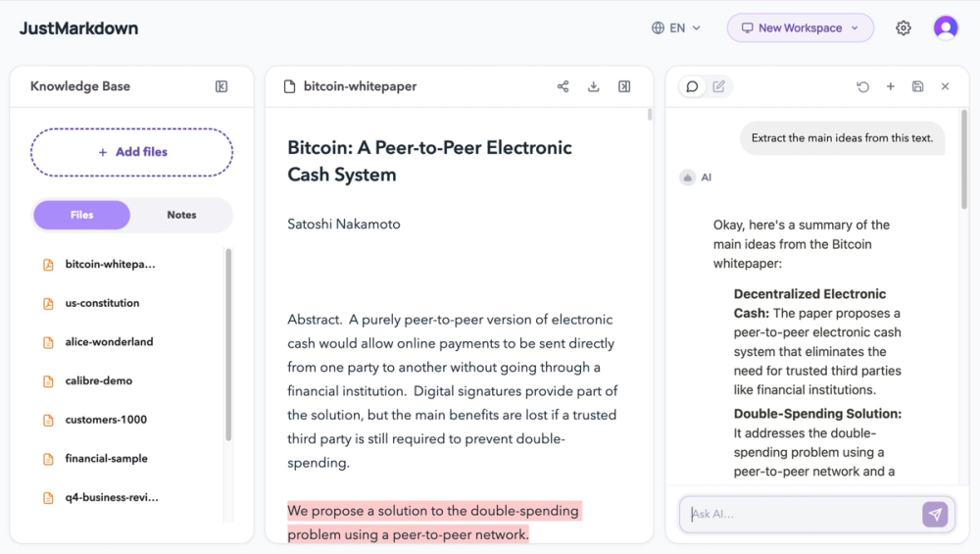Click the file list scrollbar
Image resolution: width=980 pixels, height=554 pixels.
point(228,344)
